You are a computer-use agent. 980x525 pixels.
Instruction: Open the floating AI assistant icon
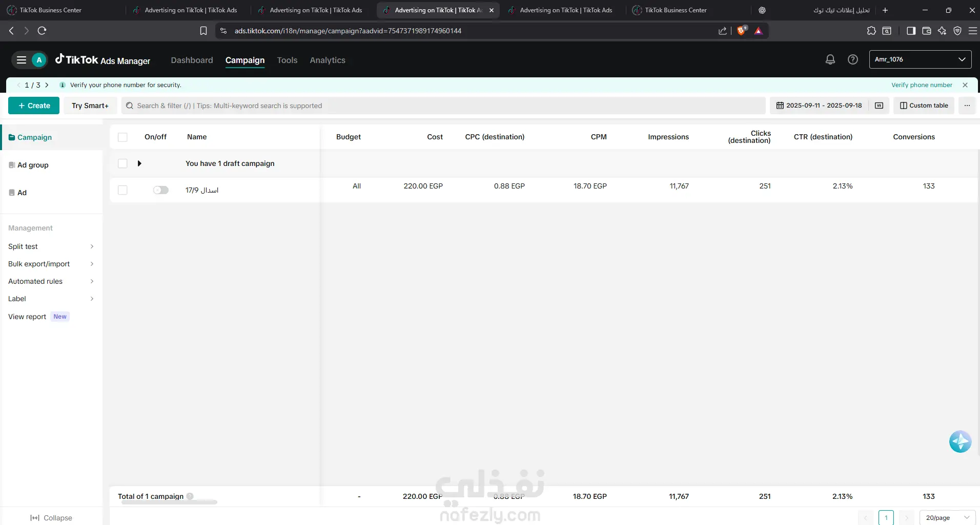[x=960, y=442]
